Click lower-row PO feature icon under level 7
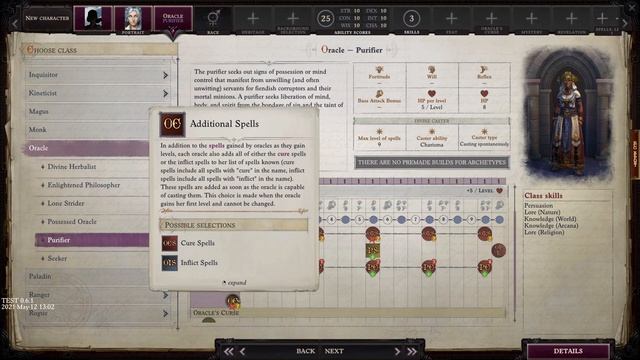 click(x=429, y=267)
